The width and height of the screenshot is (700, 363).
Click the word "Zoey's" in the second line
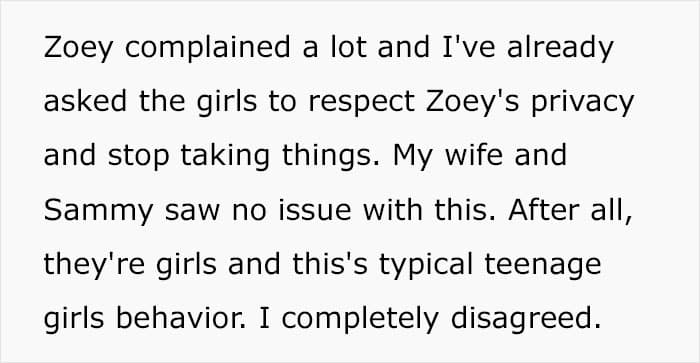pyautogui.click(x=472, y=103)
